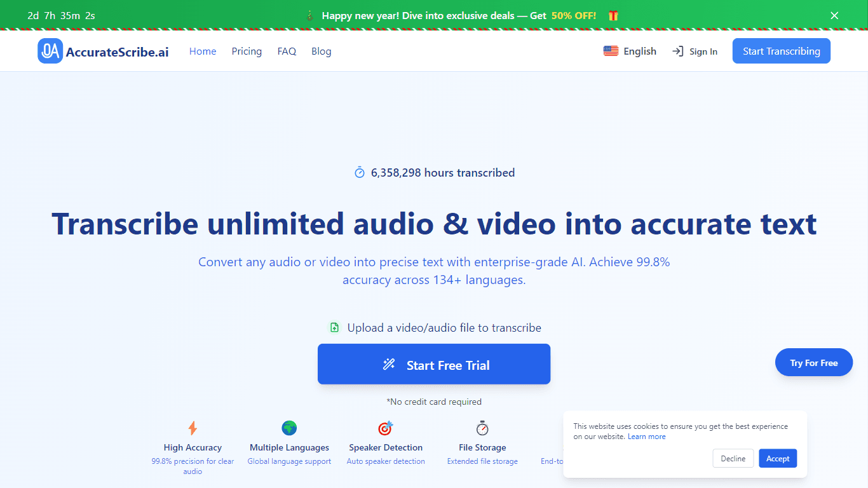This screenshot has height=488, width=868.
Task: Click the File Storage stopwatch icon
Action: click(x=482, y=428)
